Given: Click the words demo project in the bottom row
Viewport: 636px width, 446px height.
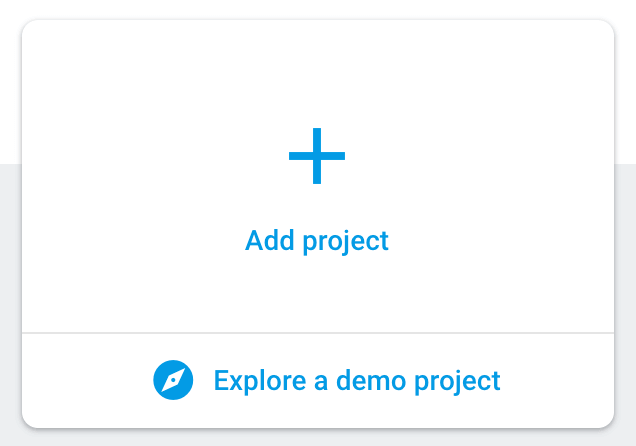Looking at the screenshot, I should [x=418, y=381].
